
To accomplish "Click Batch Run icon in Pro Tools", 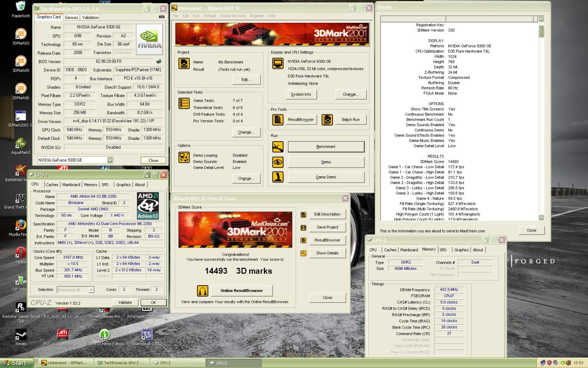I will pyautogui.click(x=327, y=120).
